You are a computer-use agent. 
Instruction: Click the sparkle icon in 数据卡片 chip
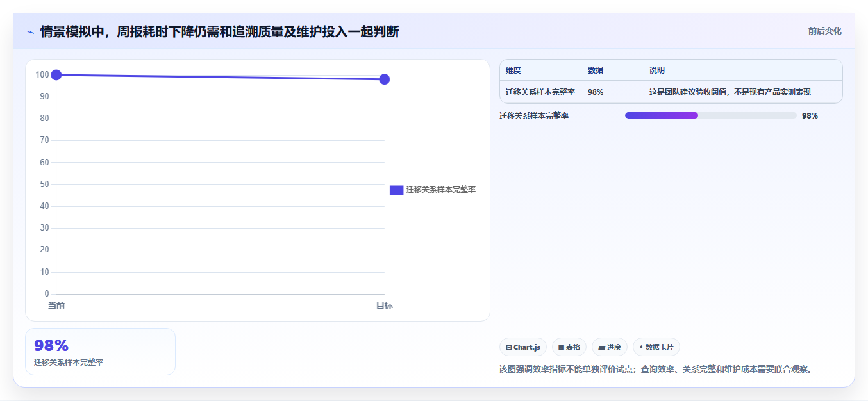point(641,347)
